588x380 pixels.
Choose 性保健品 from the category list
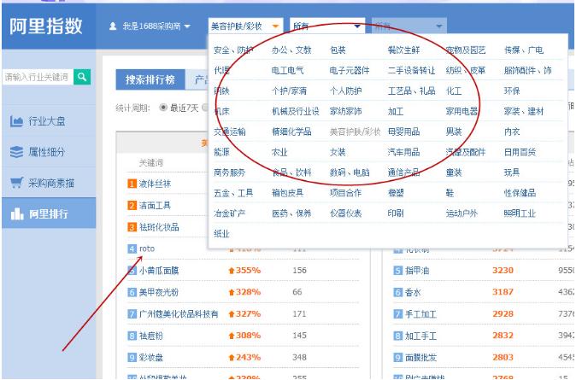[520, 193]
